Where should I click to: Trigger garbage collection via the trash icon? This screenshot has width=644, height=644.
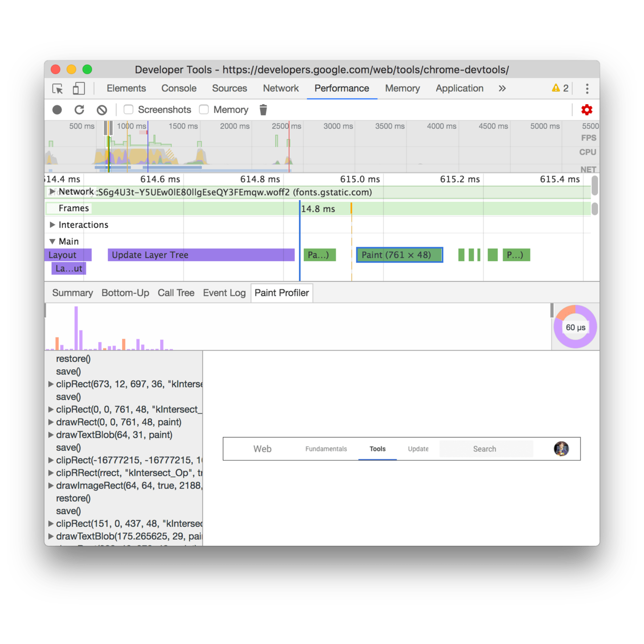tap(263, 110)
